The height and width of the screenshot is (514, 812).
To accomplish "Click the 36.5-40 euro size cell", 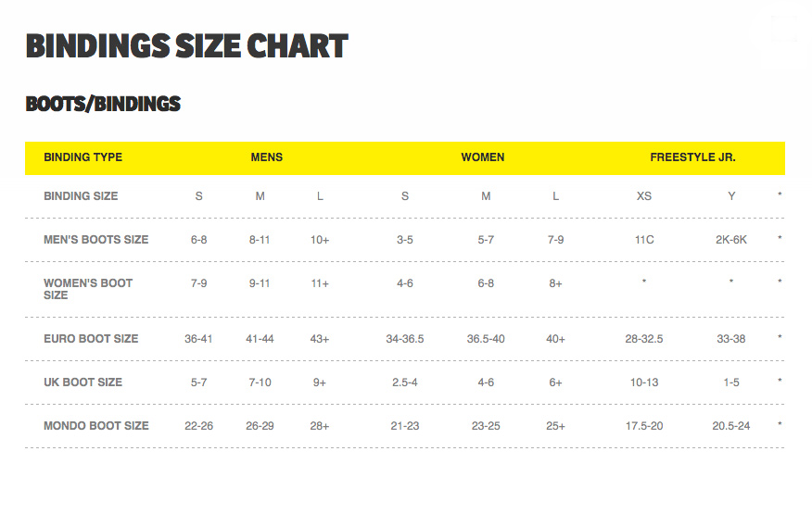I will click(486, 339).
